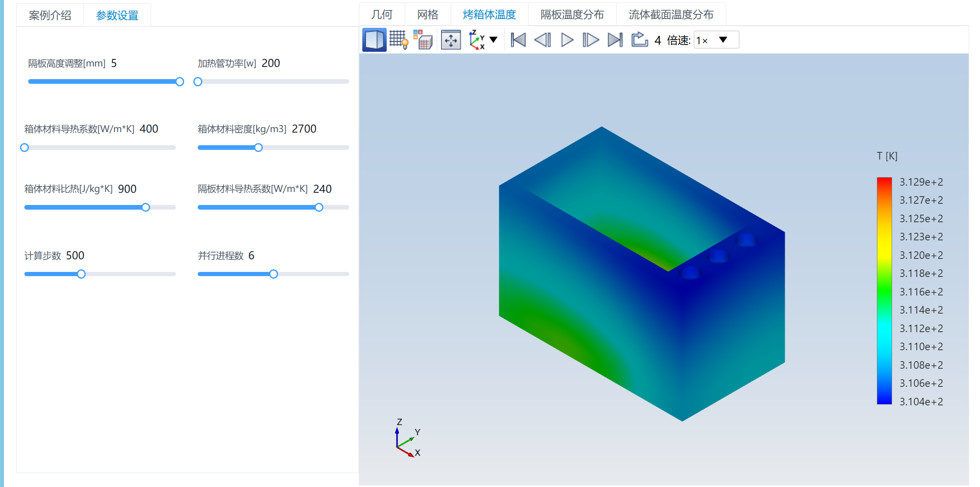
Task: Open the 案例介绍 tab
Action: click(50, 16)
